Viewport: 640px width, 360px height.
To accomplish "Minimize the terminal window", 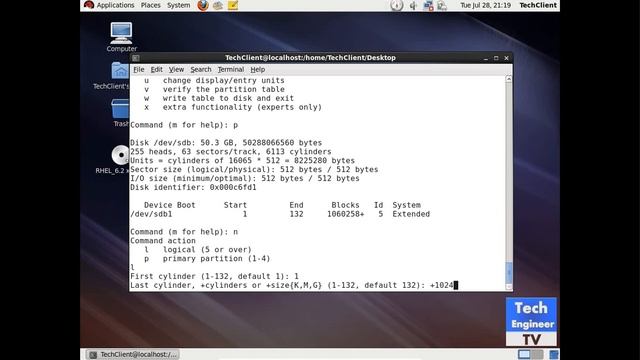I will coord(486,58).
